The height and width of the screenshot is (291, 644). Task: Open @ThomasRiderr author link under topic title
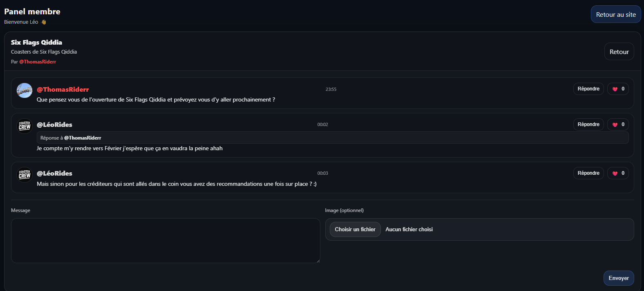(38, 62)
